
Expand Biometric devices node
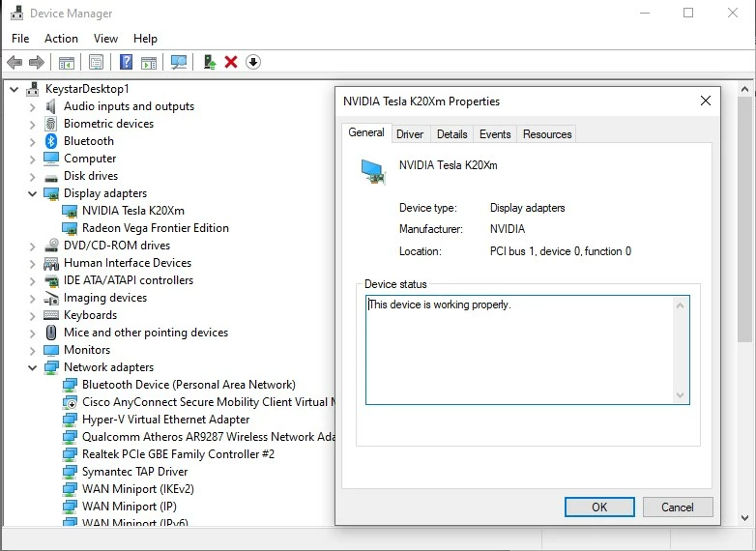[x=32, y=125]
